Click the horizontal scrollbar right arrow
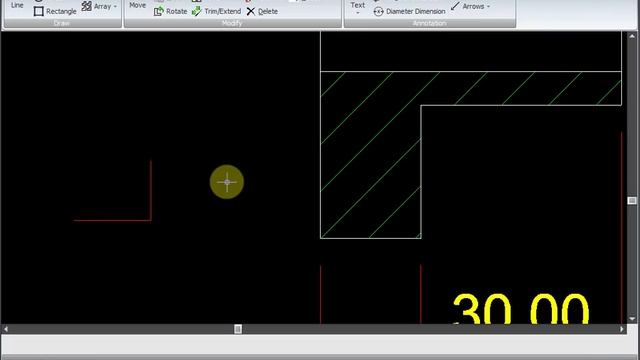Viewport: 640px width, 360px height. coord(622,329)
